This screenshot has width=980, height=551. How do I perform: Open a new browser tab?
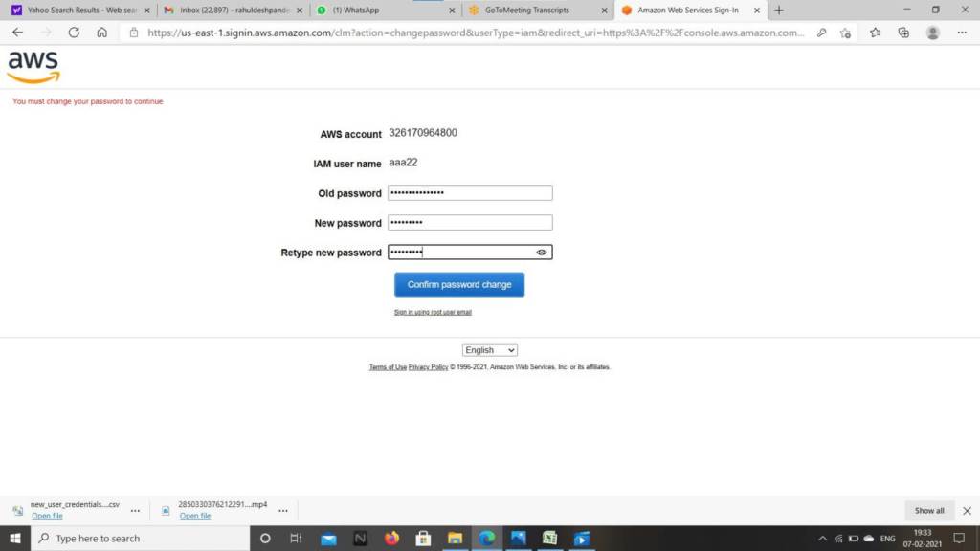point(779,10)
